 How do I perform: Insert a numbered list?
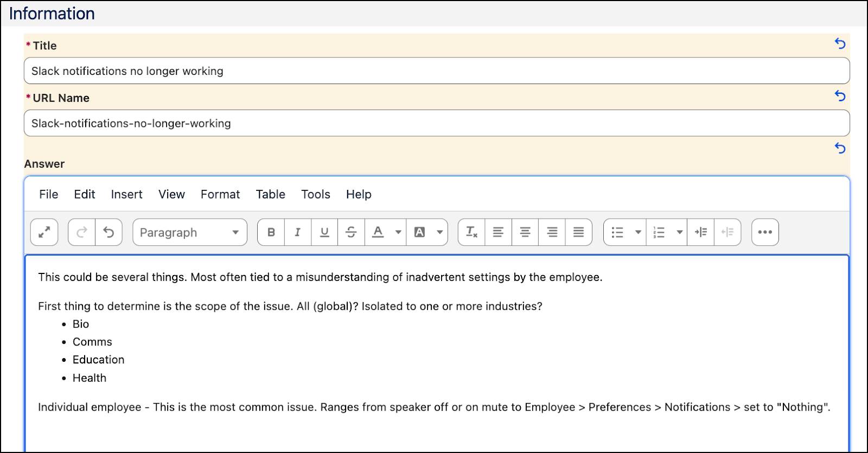(x=659, y=232)
